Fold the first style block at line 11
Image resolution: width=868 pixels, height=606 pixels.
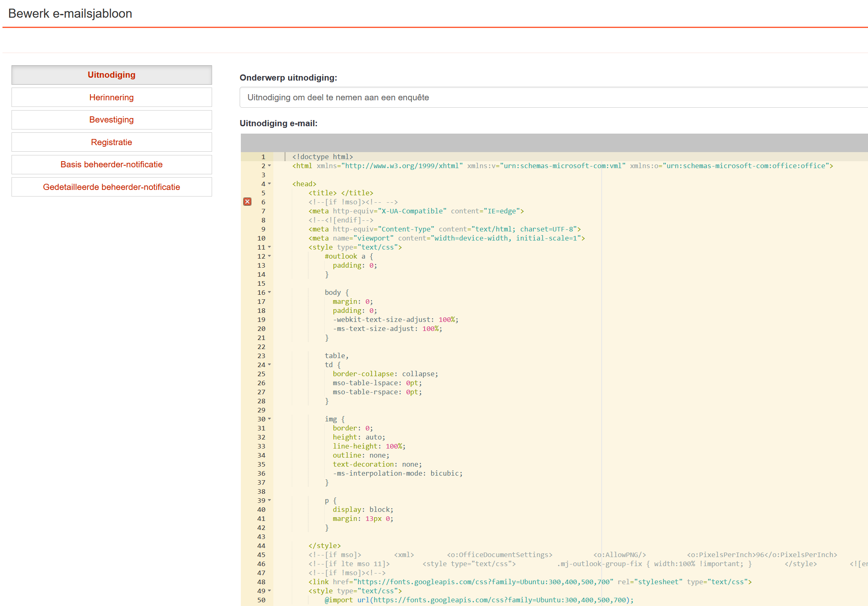pyautogui.click(x=270, y=247)
